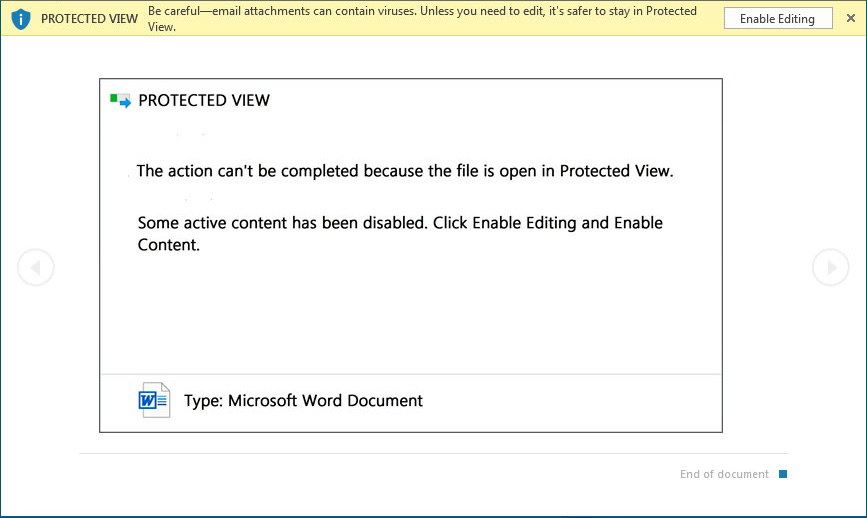867x518 pixels.
Task: Click the Enable Editing button
Action: tap(778, 19)
